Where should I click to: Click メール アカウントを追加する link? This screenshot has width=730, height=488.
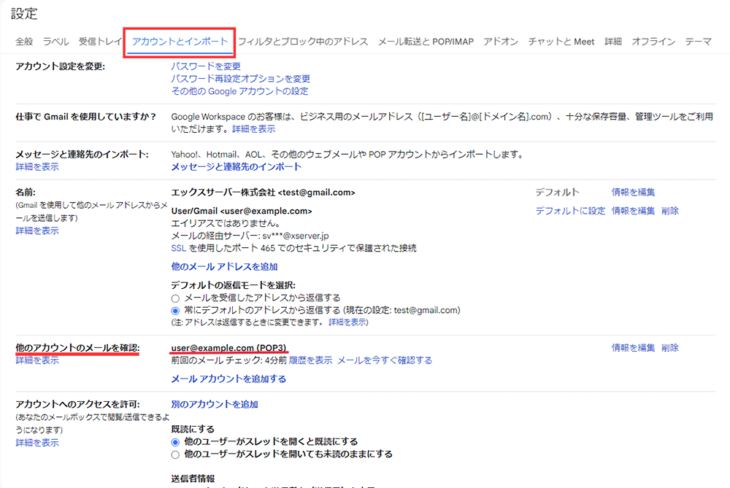tap(228, 379)
